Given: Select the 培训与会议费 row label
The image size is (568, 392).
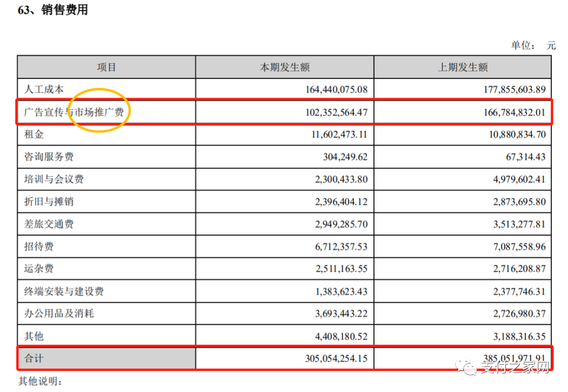Looking at the screenshot, I should point(54,179).
